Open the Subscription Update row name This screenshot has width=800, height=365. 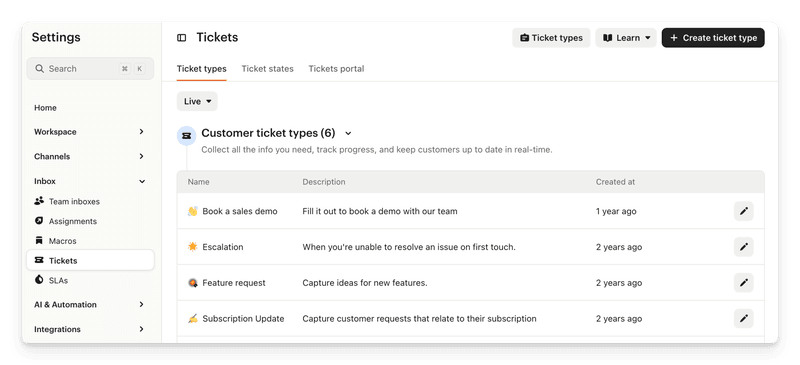tap(243, 319)
